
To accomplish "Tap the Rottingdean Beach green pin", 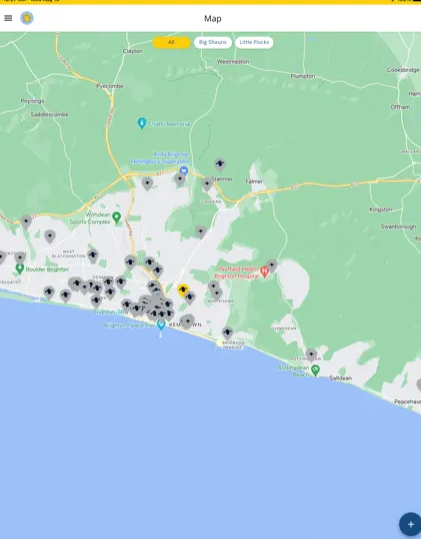I will click(x=315, y=370).
